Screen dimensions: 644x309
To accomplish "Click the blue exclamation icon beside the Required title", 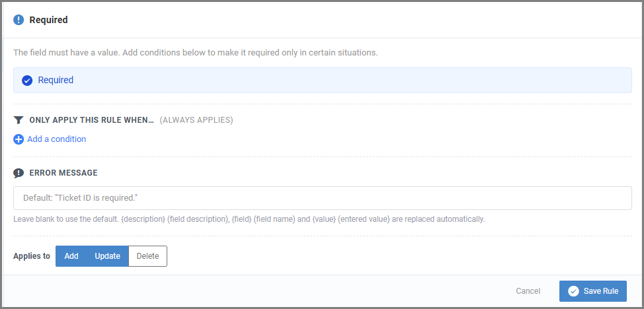I will 19,20.
